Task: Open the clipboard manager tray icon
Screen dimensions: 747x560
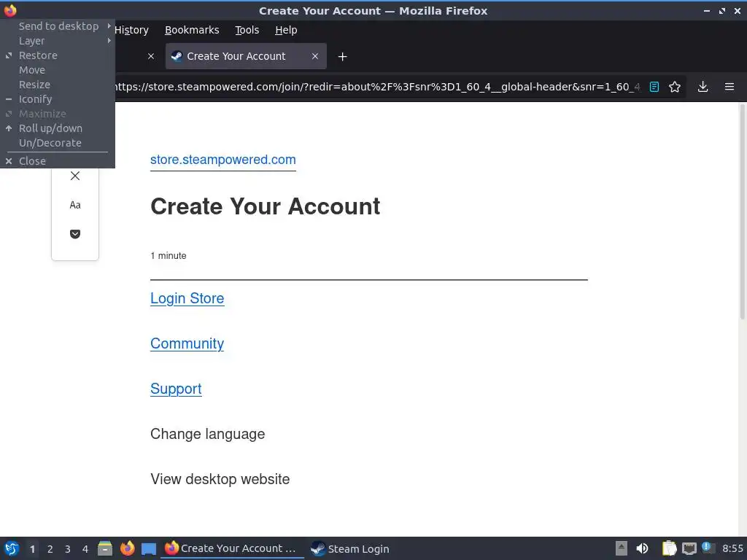Action: tap(669, 548)
